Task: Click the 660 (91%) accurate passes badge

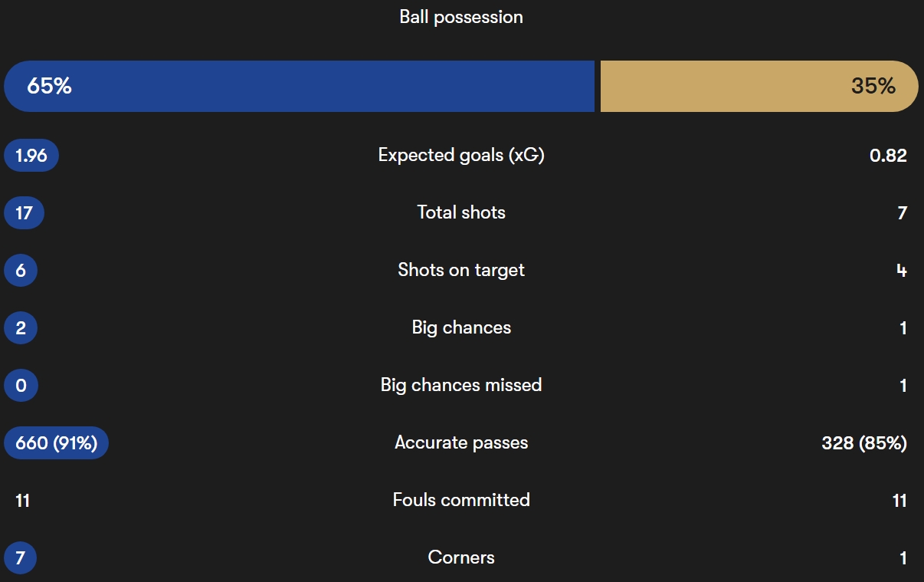Action: pyautogui.click(x=56, y=442)
